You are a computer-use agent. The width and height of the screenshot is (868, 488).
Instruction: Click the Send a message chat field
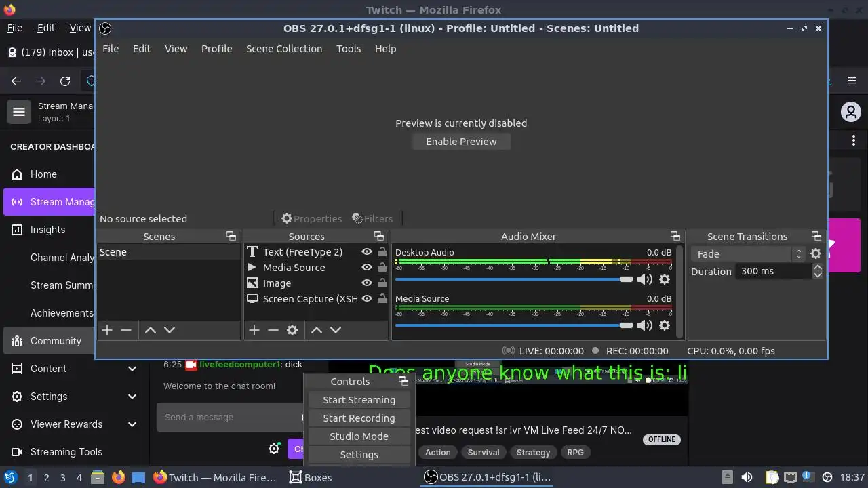(229, 418)
